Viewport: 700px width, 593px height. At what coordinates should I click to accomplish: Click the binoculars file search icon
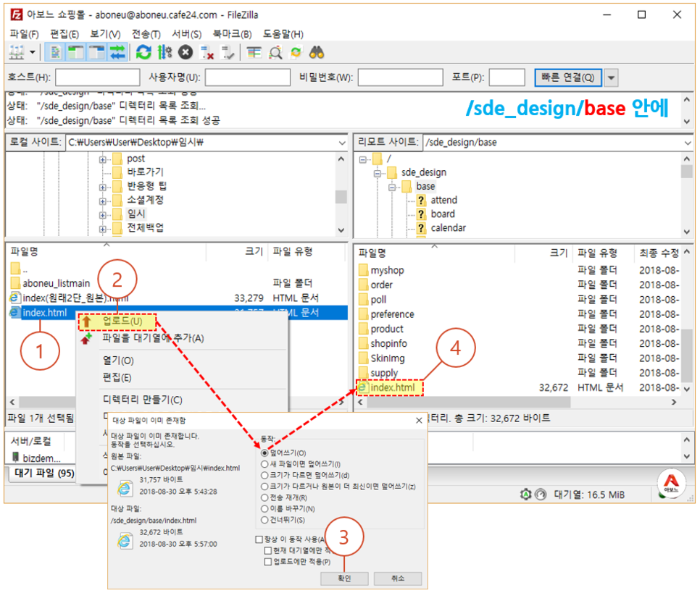[317, 53]
